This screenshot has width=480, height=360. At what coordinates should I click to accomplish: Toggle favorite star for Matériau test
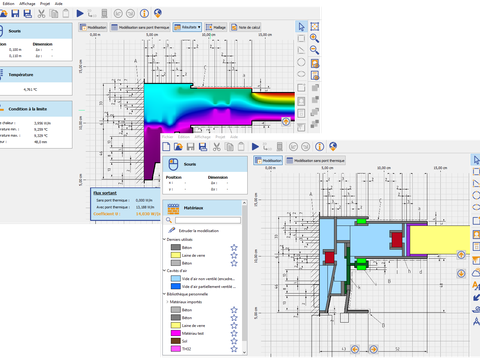point(234,333)
